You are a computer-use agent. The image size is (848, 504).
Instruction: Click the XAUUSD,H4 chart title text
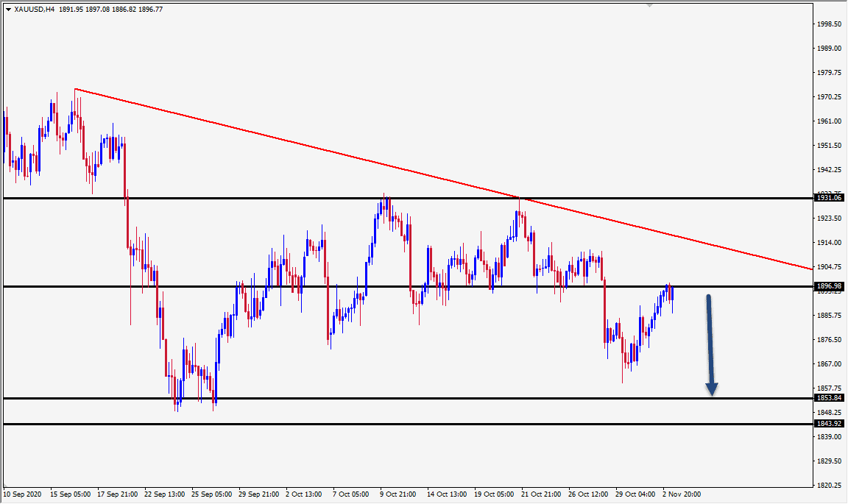tap(35, 9)
